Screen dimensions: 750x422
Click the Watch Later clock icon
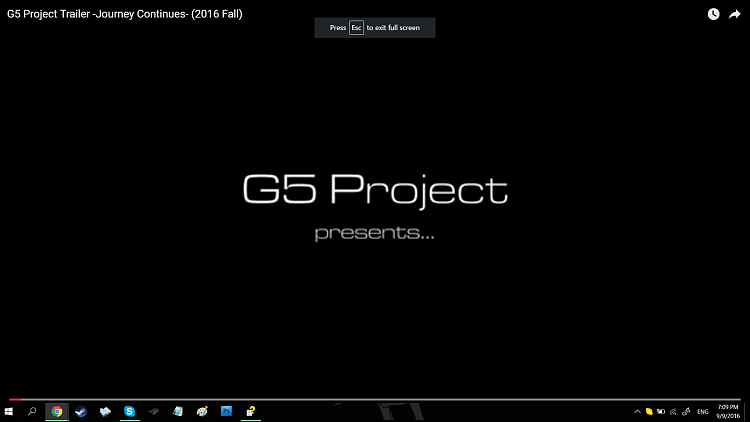(713, 14)
